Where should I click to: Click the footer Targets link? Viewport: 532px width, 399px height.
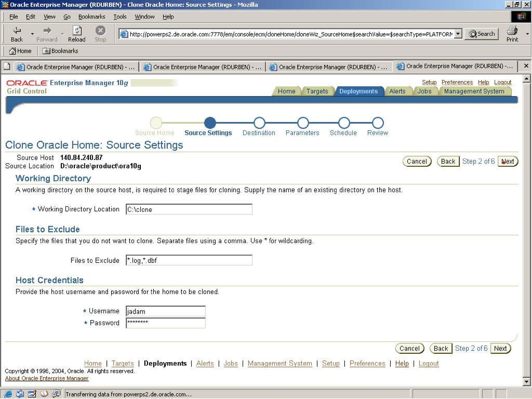[x=123, y=363]
